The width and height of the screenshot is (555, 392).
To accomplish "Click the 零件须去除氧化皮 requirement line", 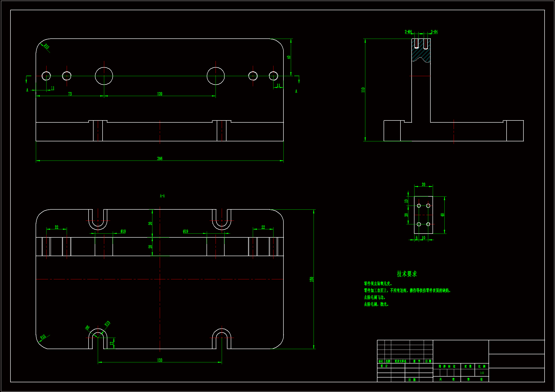I will click(378, 284).
